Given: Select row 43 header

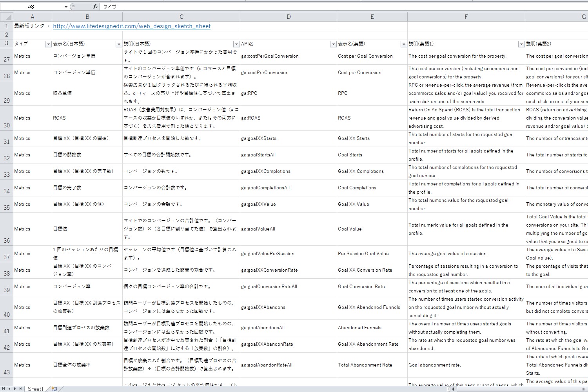Looking at the screenshot, I should (7, 365).
